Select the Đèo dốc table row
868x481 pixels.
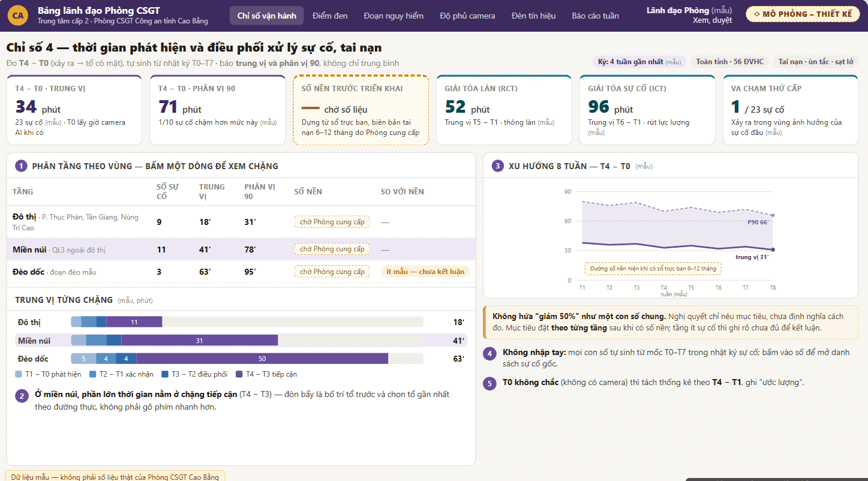[241, 272]
